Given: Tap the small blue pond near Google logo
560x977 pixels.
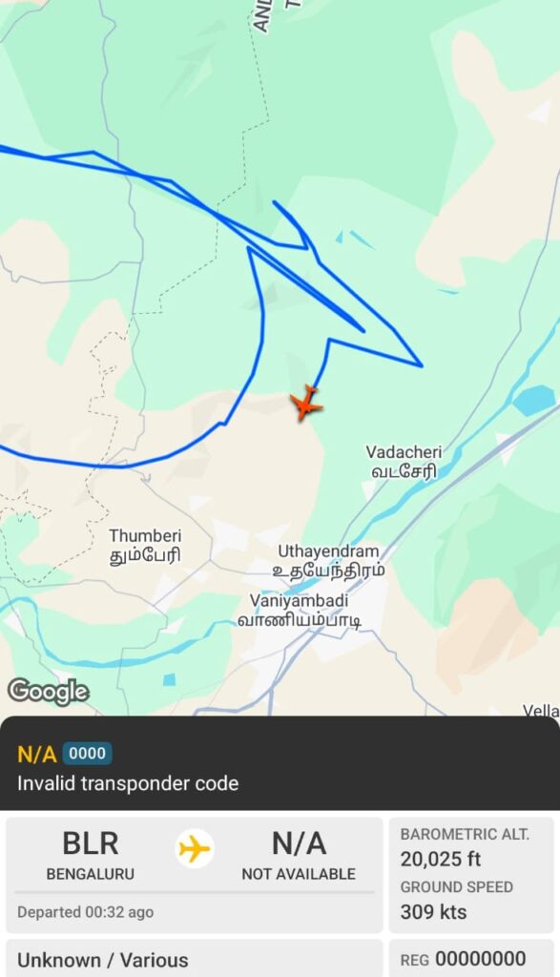Looking at the screenshot, I should point(170,679).
